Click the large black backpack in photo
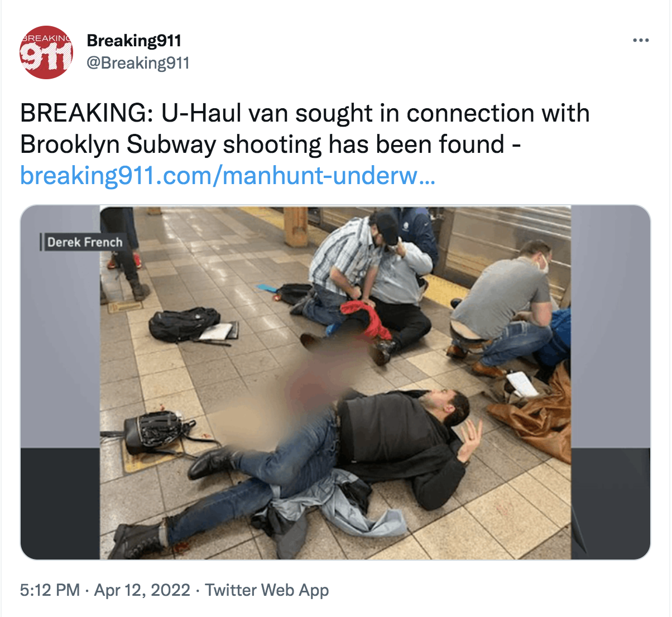This screenshot has width=672, height=617. (x=185, y=324)
